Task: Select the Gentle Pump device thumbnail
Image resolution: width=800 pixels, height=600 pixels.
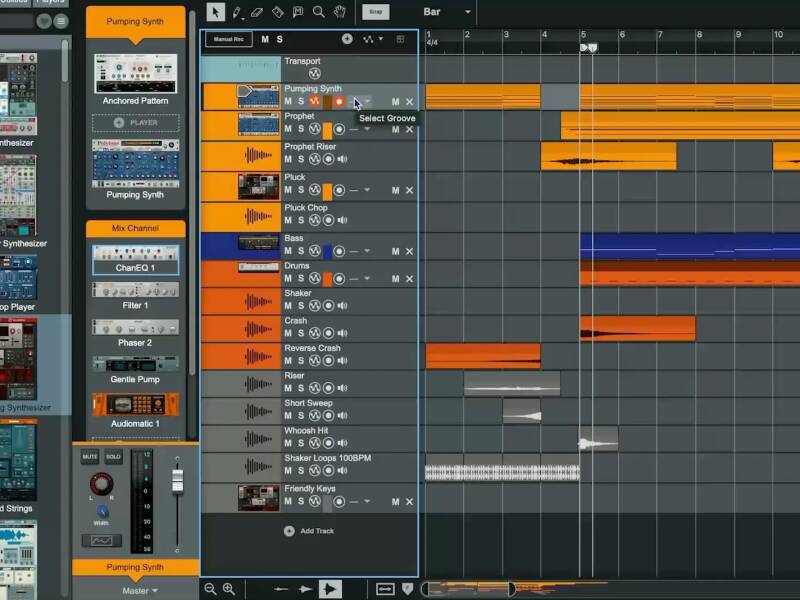Action: 135,363
